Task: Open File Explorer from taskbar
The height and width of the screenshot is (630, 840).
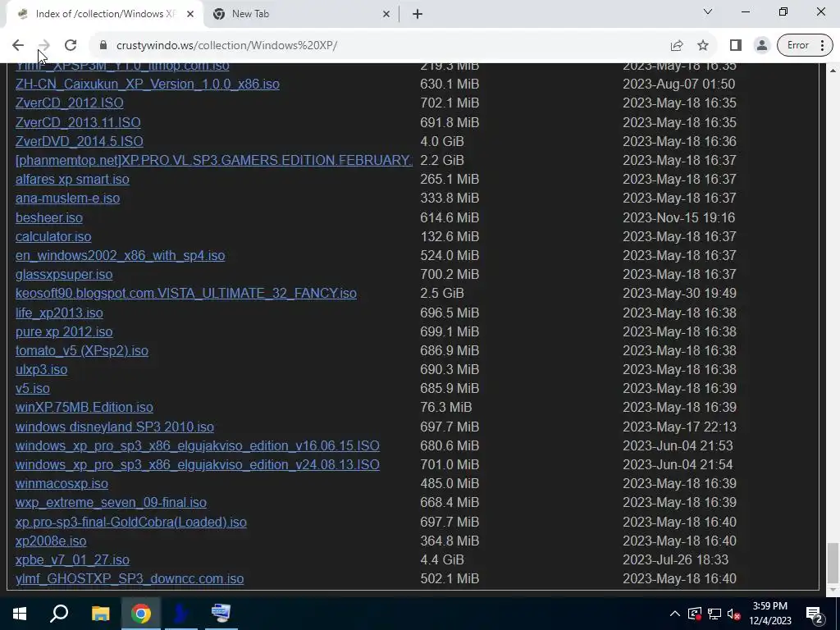Action: click(100, 614)
